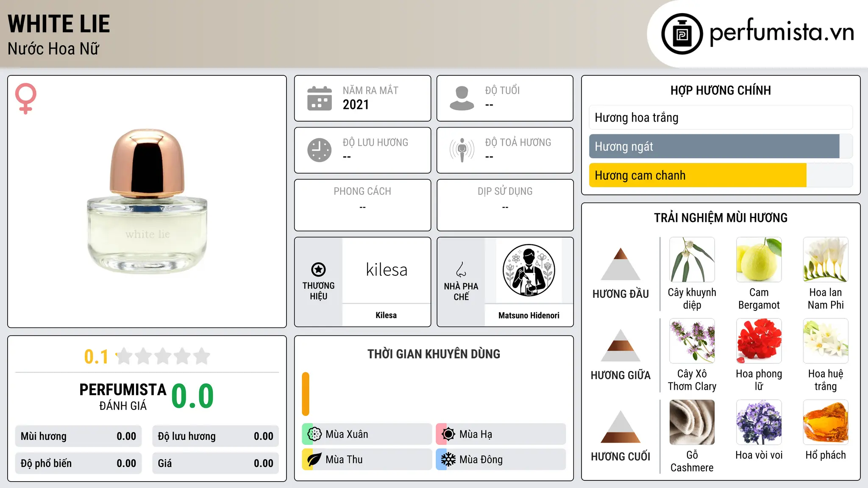Click the perfumista.vn perfume bottle logo icon

click(x=682, y=34)
